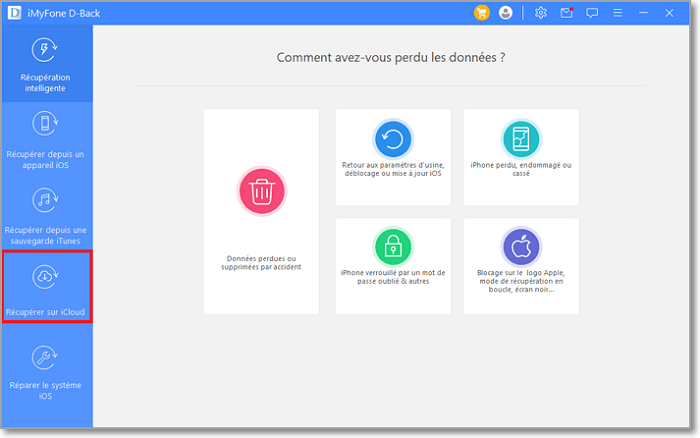
Task: Open the feedback chat bubble icon
Action: click(592, 13)
